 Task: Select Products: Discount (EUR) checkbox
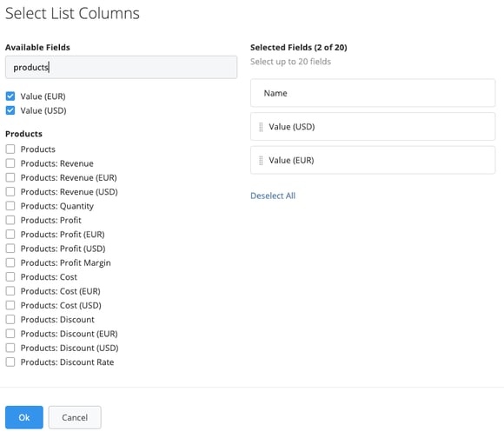point(10,334)
